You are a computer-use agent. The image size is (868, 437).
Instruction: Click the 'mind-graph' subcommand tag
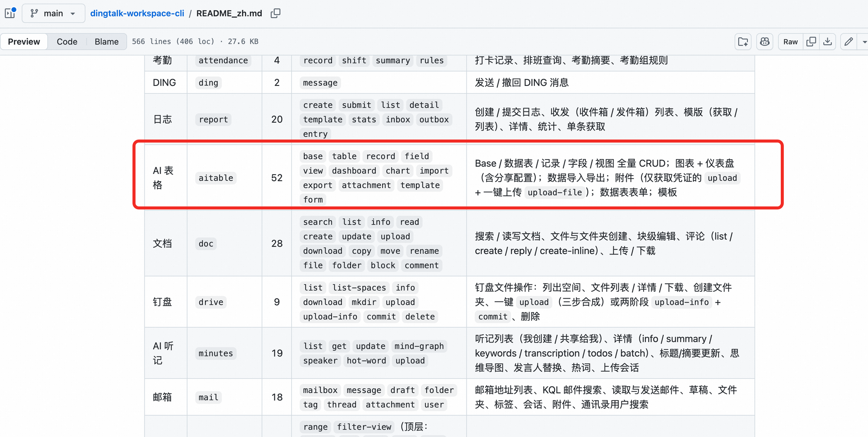click(x=419, y=346)
